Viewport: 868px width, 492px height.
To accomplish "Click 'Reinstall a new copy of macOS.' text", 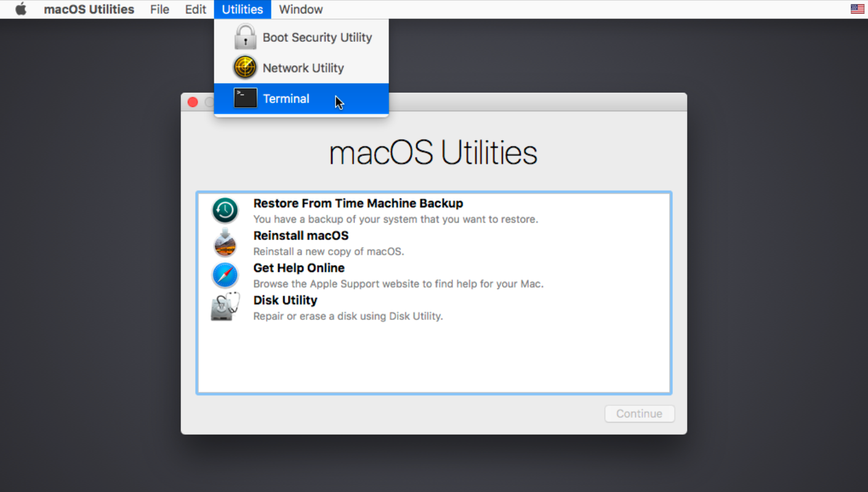I will 329,252.
